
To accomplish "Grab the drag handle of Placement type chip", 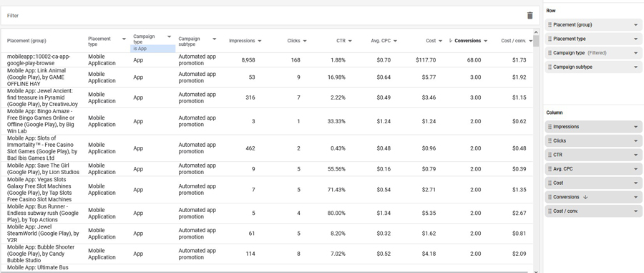I will pyautogui.click(x=550, y=39).
